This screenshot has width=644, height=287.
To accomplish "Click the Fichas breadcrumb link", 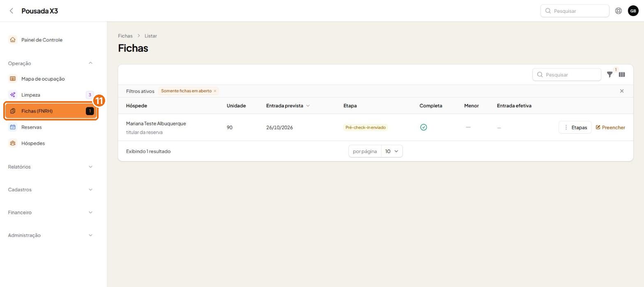I will [x=125, y=36].
